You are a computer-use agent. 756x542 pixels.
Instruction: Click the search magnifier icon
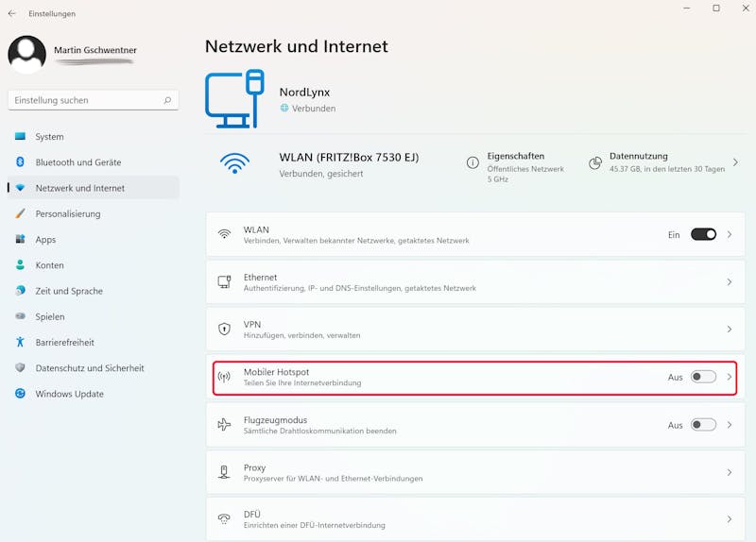tap(167, 100)
